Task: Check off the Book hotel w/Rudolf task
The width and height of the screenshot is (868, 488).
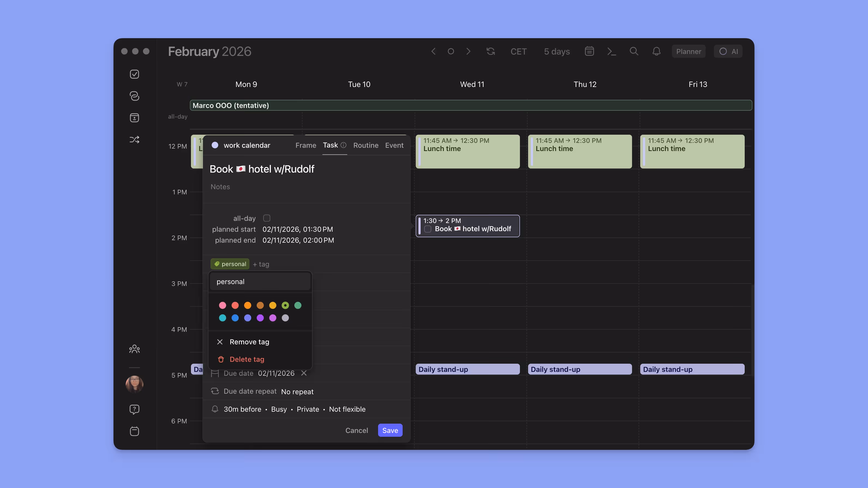Action: click(x=428, y=229)
